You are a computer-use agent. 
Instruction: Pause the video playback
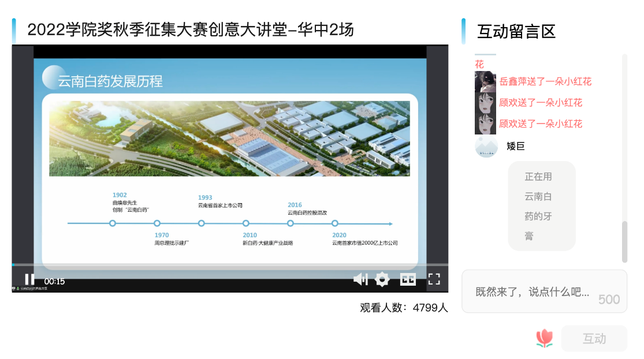29,279
